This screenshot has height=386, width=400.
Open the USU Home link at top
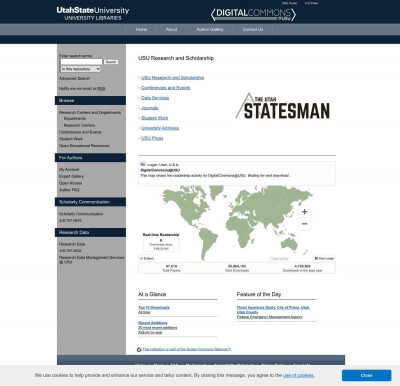tap(289, 3)
